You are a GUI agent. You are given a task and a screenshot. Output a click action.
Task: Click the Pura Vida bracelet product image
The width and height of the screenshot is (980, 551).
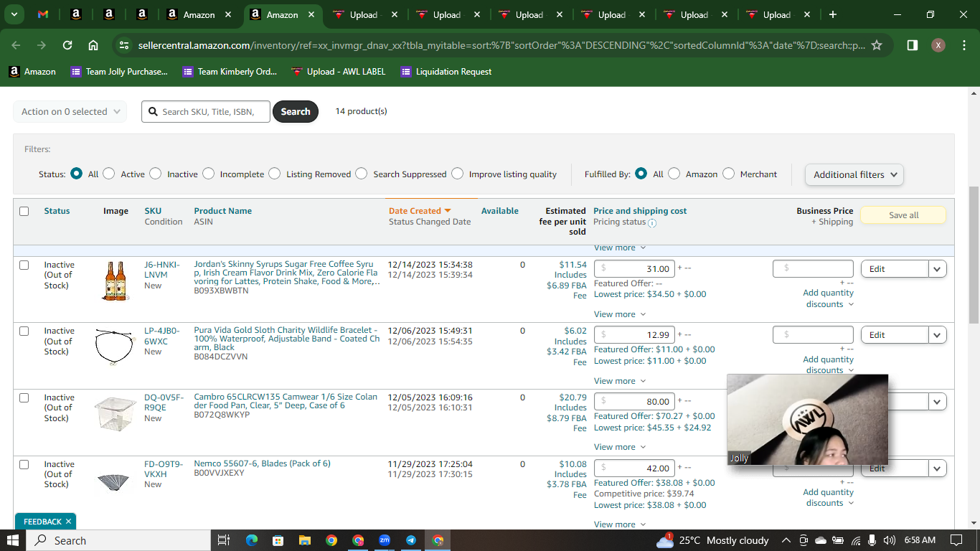(115, 347)
